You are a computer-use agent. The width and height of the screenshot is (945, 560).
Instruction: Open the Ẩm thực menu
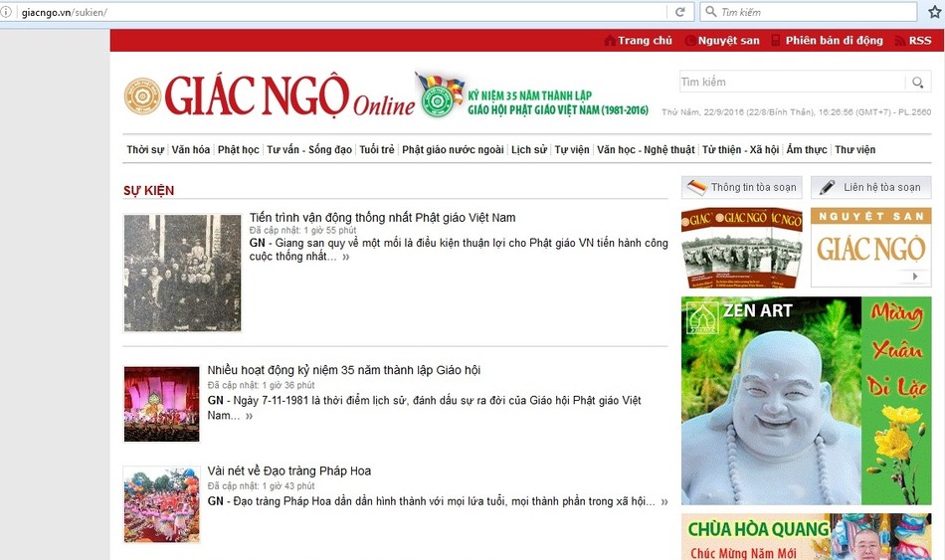coord(807,149)
